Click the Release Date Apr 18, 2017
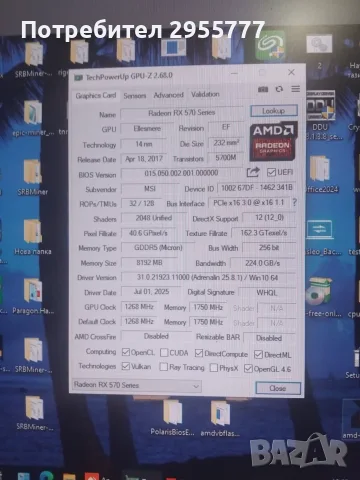This screenshot has height=480, width=360. (144, 159)
